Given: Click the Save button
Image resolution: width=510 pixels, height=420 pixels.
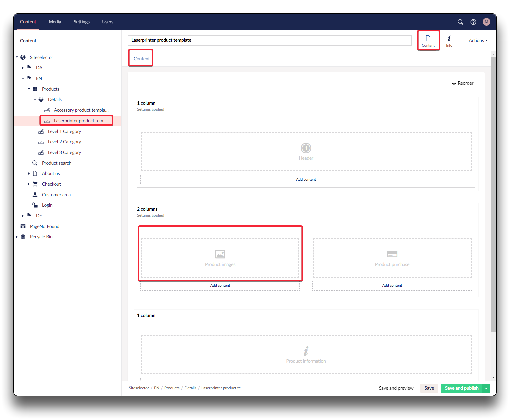Looking at the screenshot, I should (x=429, y=388).
